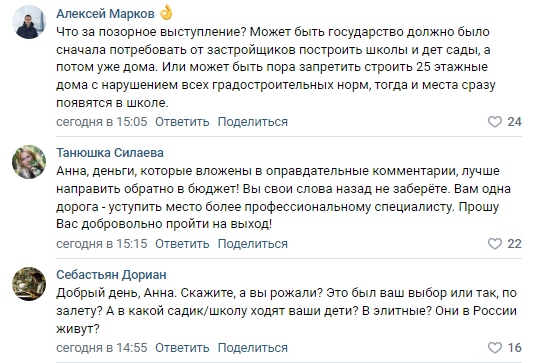The height and width of the screenshot is (363, 533).
Task: Like Танюшка Силаева's comment with the heart icon
Action: [x=495, y=244]
